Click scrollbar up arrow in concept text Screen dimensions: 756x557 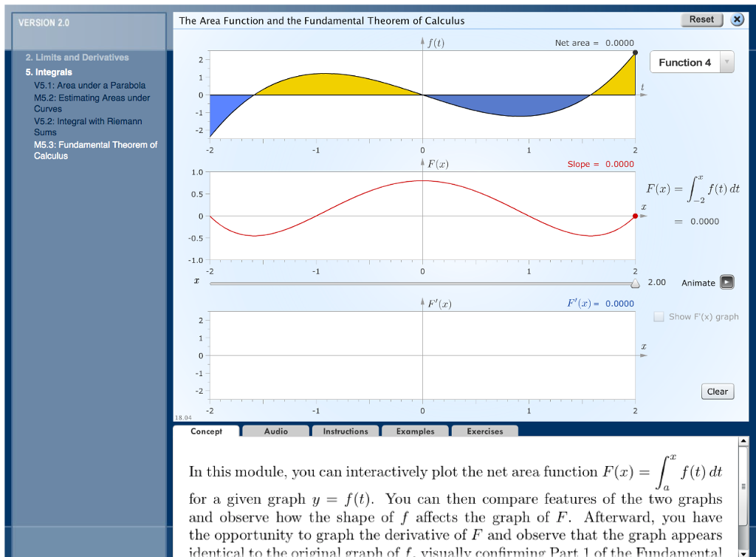743,441
